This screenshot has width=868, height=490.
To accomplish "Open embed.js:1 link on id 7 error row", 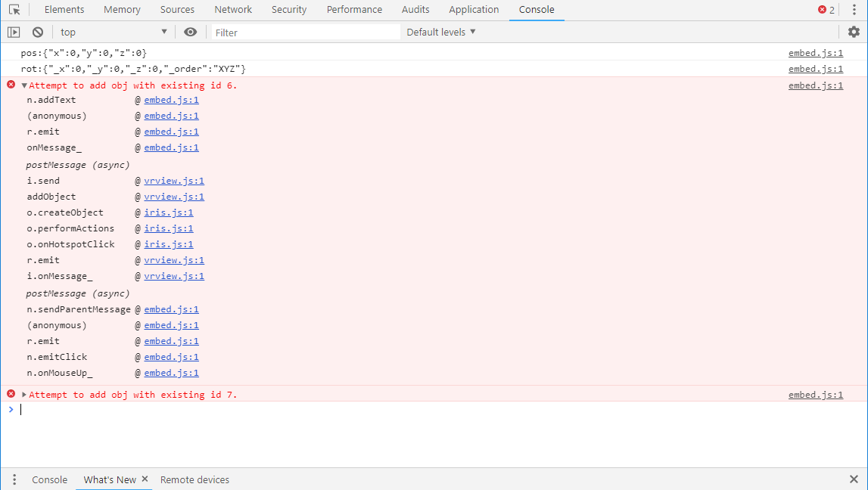I will 816,395.
